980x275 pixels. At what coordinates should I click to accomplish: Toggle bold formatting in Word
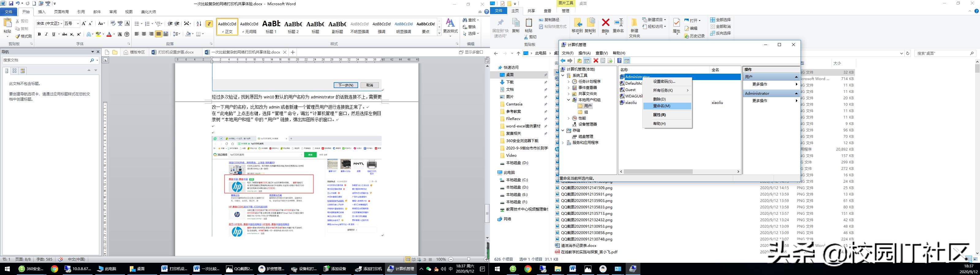tap(39, 34)
